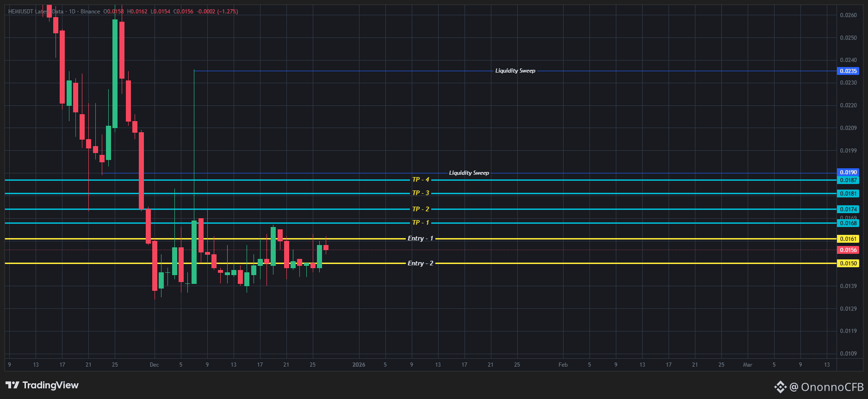Click the 0.0209 price axis label
The width and height of the screenshot is (868, 399).
click(x=848, y=128)
